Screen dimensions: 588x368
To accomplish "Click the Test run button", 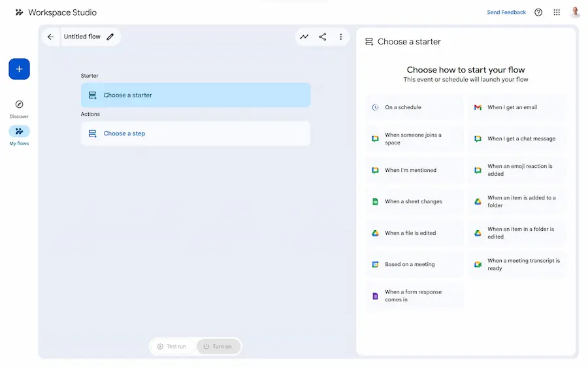I will 172,346.
